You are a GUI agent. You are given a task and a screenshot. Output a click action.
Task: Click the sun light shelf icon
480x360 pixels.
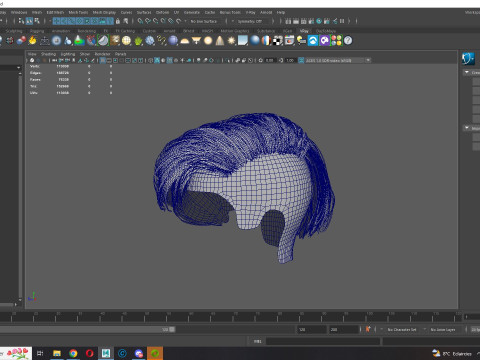[x=231, y=41]
